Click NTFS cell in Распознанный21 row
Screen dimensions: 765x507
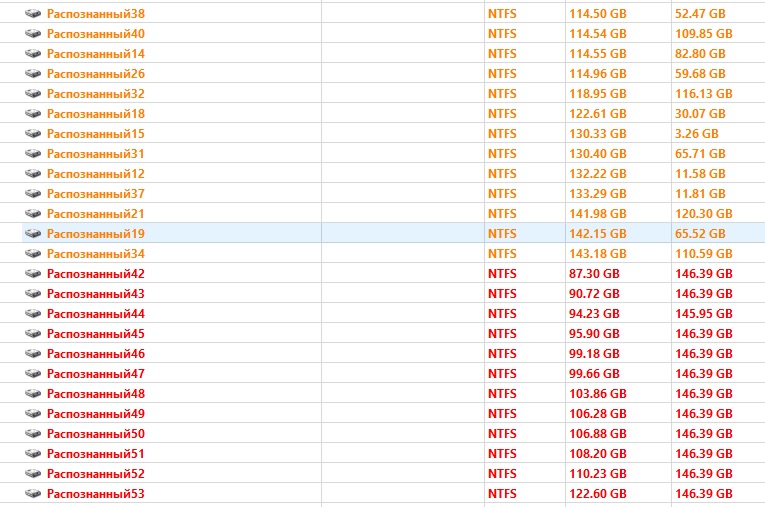[x=502, y=214]
